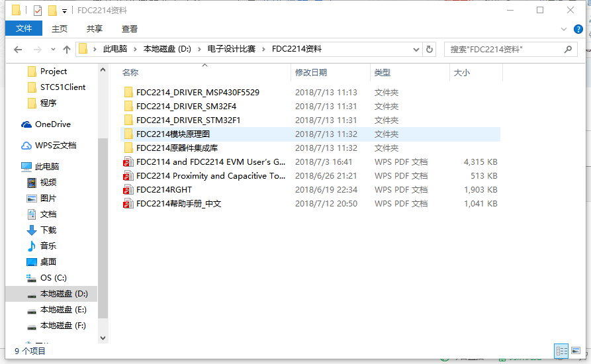The image size is (591, 364).
Task: Click the sidebar scroll down arrow
Action: 103,338
